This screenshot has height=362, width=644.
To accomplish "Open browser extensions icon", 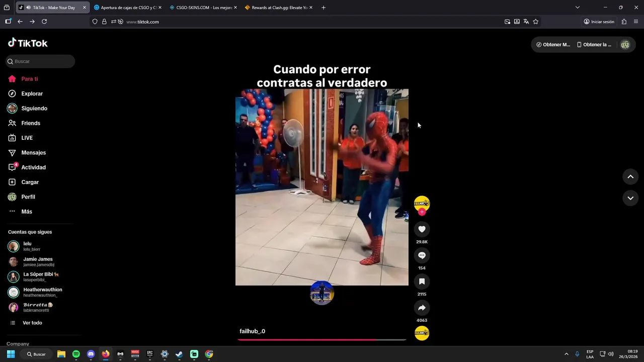I will click(x=624, y=22).
